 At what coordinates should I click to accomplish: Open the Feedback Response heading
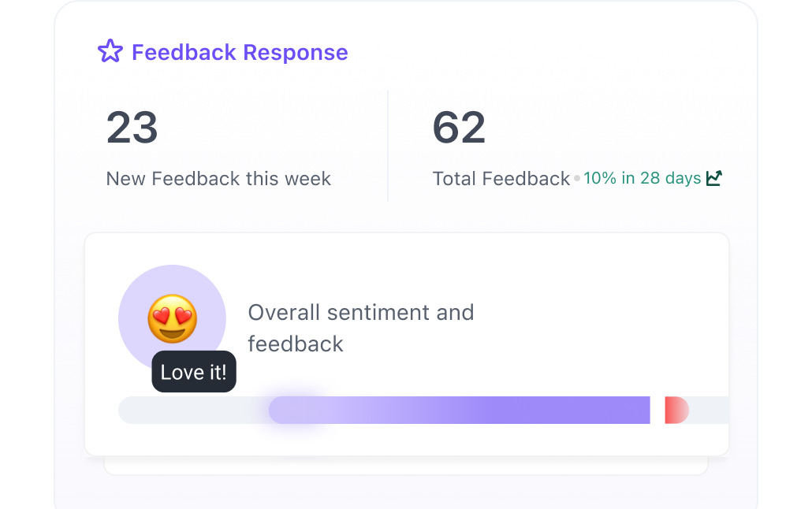coord(240,52)
